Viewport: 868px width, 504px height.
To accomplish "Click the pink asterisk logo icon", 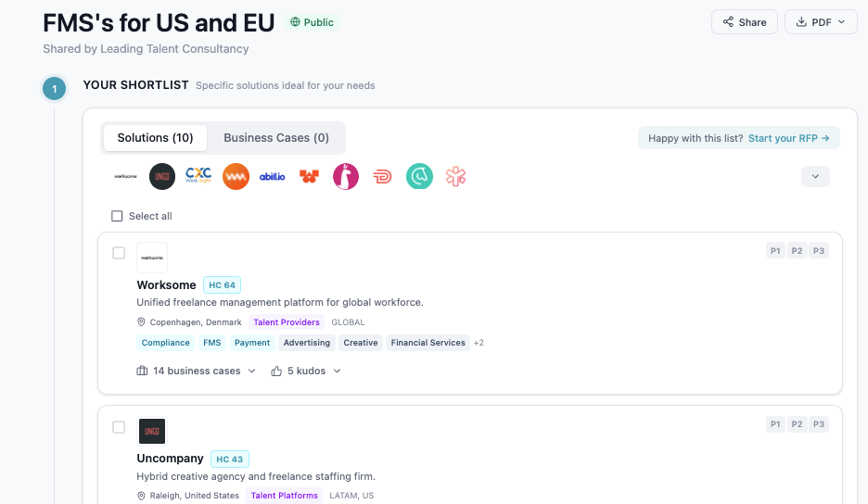I will tap(456, 176).
